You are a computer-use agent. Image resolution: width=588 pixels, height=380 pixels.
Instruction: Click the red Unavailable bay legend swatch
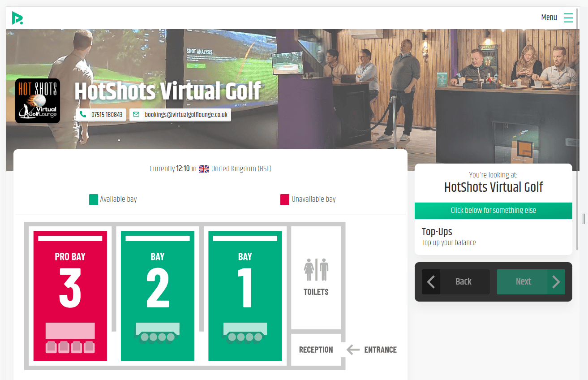point(285,199)
